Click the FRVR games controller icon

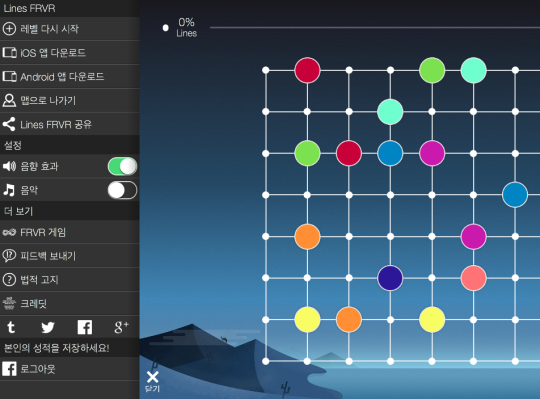pyautogui.click(x=9, y=232)
